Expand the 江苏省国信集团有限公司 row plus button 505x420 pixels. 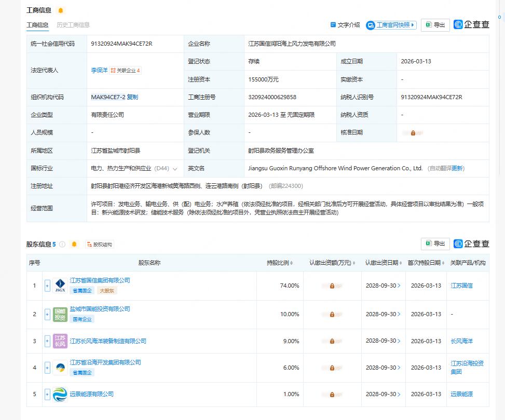[x=47, y=286]
